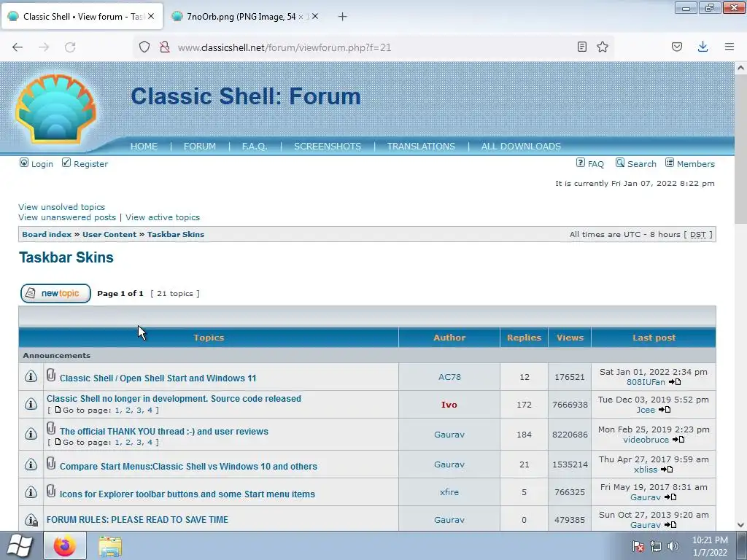Jump to last post by xbliss icon
Viewport: 747px width, 560px height.
click(667, 470)
